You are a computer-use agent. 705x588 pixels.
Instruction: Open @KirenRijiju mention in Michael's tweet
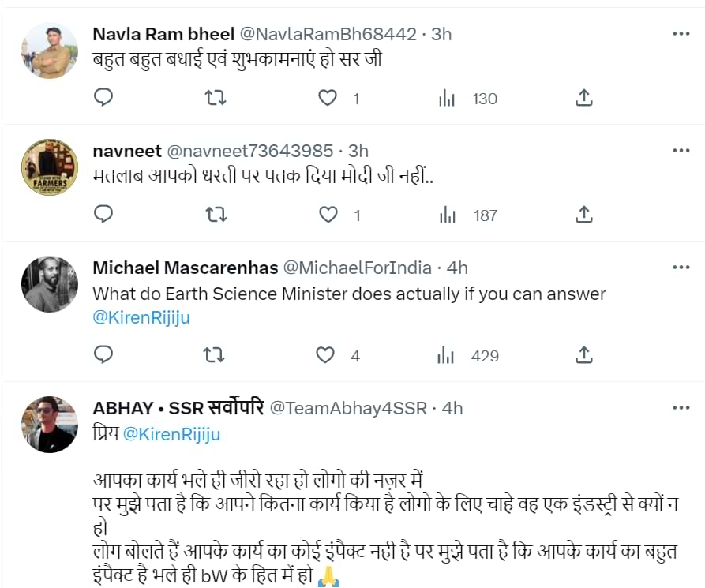click(141, 318)
